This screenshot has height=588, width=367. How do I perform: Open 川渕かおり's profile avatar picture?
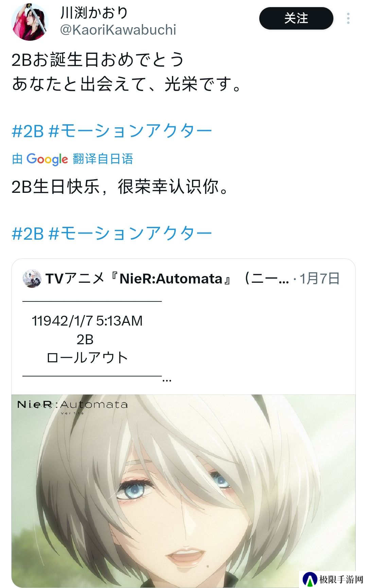pos(30,22)
